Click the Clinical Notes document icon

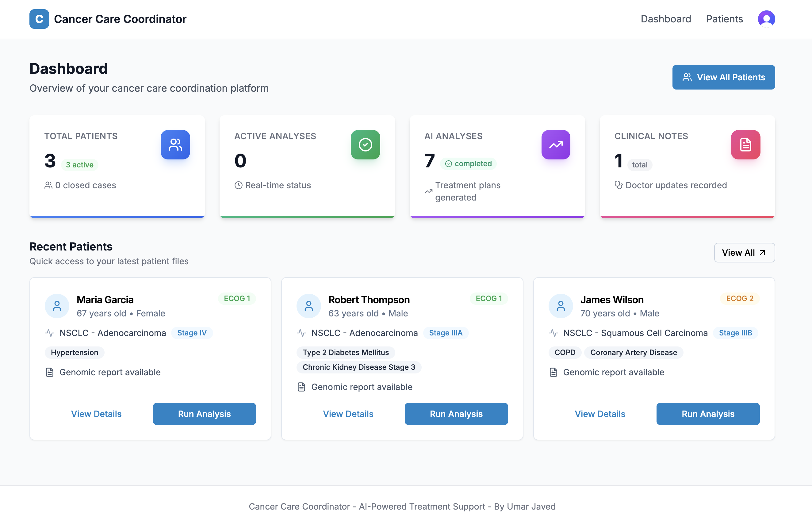745,144
